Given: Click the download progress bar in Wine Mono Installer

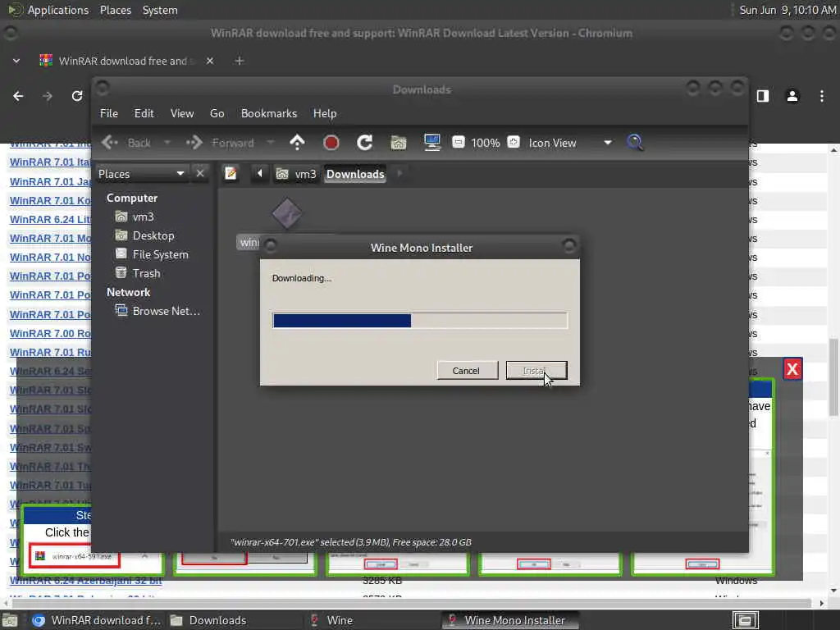Looking at the screenshot, I should (420, 321).
